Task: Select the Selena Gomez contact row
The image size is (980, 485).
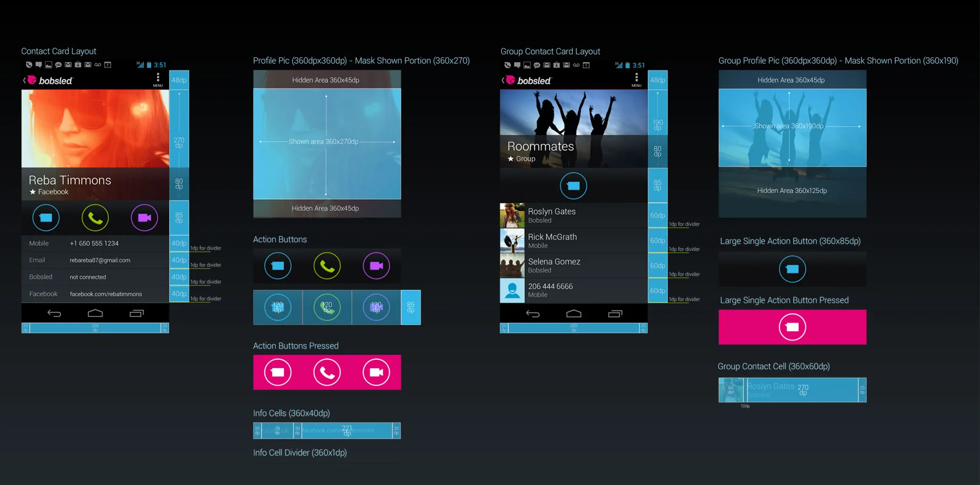Action: [x=574, y=265]
